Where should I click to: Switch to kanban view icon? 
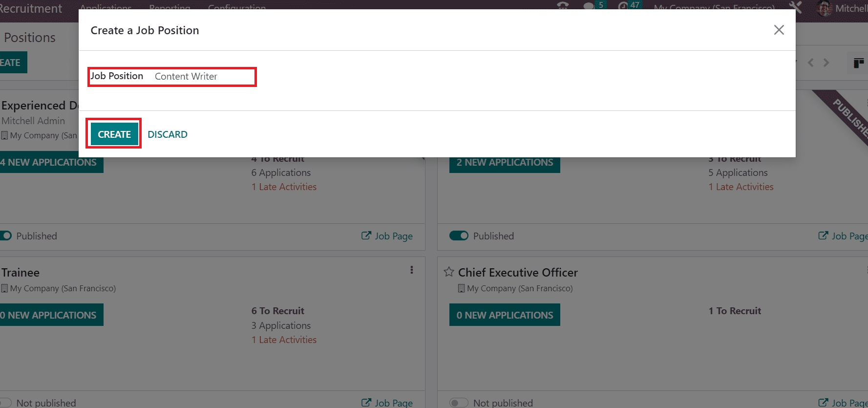tap(858, 63)
